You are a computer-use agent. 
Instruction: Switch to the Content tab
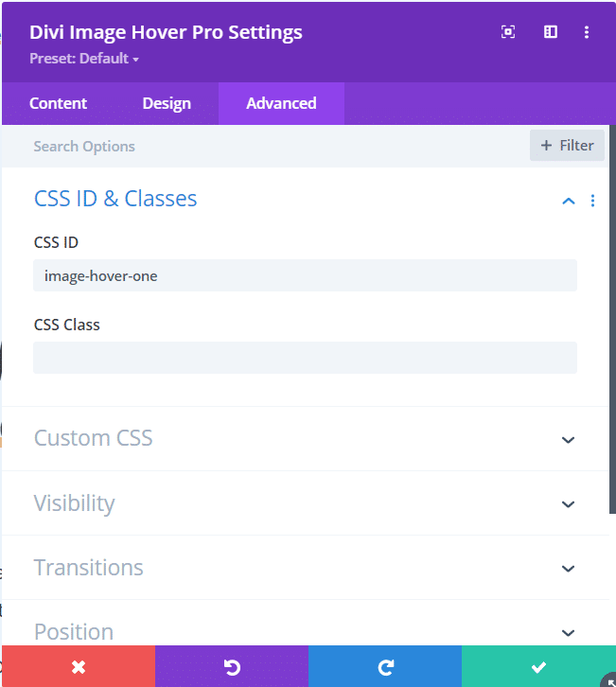[x=58, y=103]
